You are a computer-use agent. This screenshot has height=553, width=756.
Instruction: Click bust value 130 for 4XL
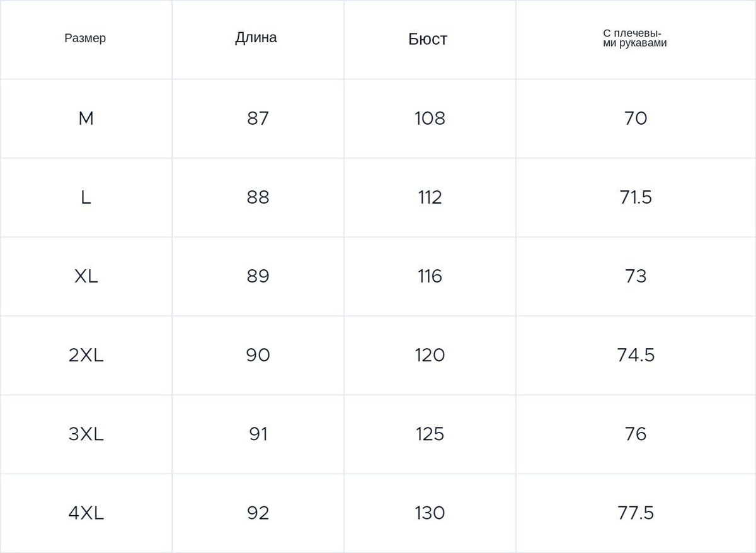[x=430, y=513]
